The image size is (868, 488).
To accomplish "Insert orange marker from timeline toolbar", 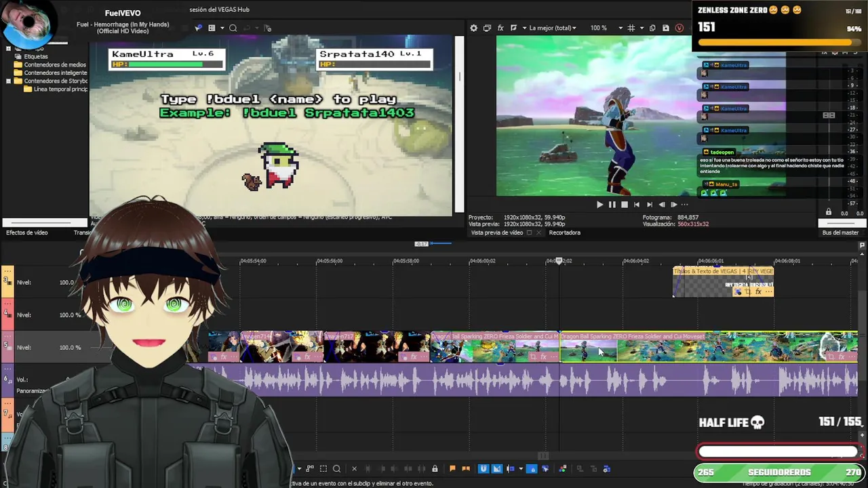I will point(452,468).
